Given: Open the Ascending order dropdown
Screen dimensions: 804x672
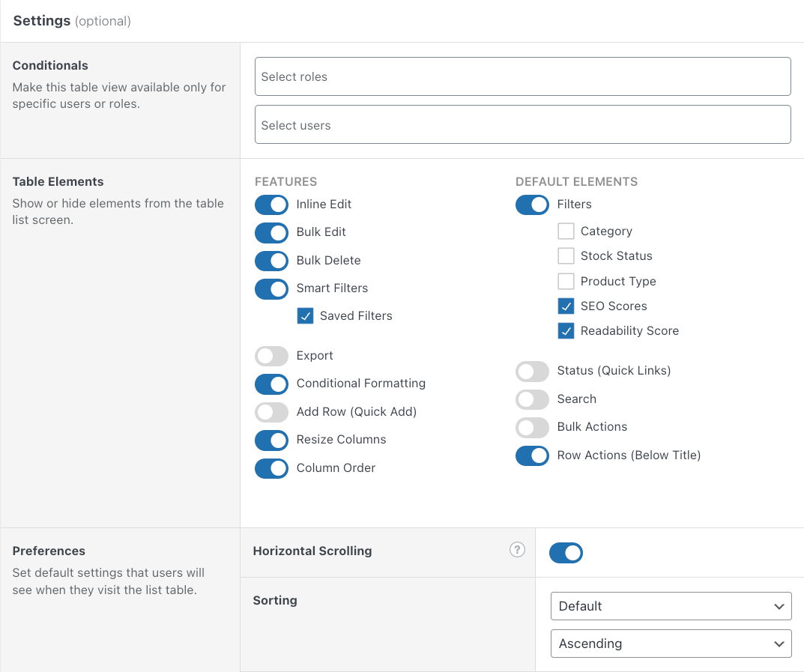Looking at the screenshot, I should (670, 644).
